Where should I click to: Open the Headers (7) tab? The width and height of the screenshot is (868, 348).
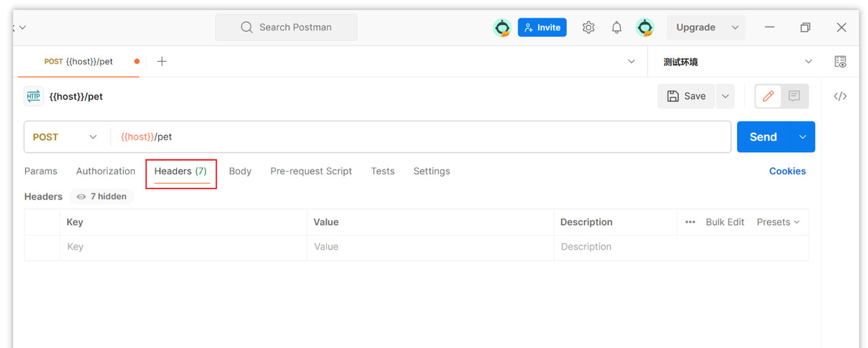[x=180, y=172]
